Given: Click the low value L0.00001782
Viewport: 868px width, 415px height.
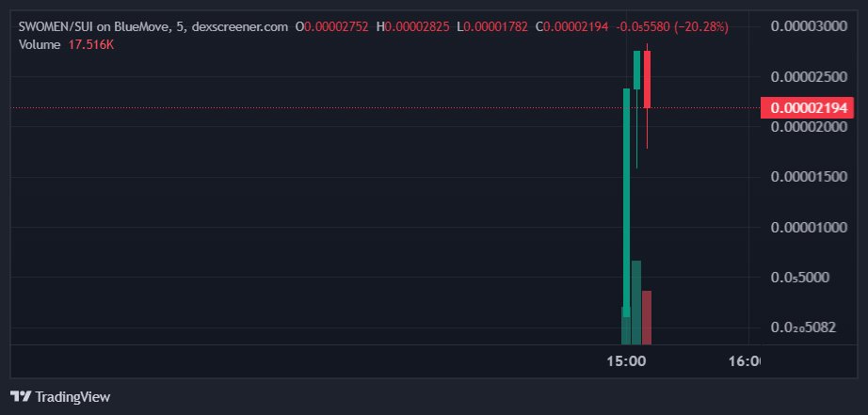Looking at the screenshot, I should (492, 26).
